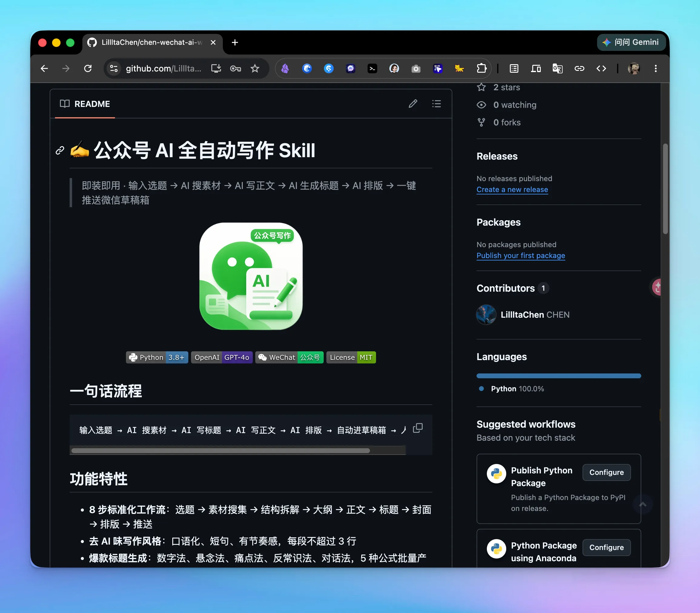Click the 公众号写作 app logo image
This screenshot has height=613, width=700.
(251, 276)
